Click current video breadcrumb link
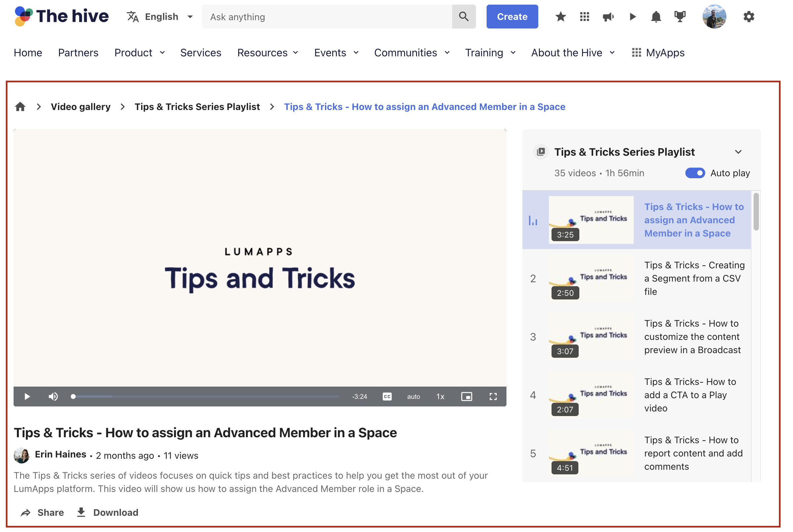Viewport: 793px width, 532px height. point(425,107)
